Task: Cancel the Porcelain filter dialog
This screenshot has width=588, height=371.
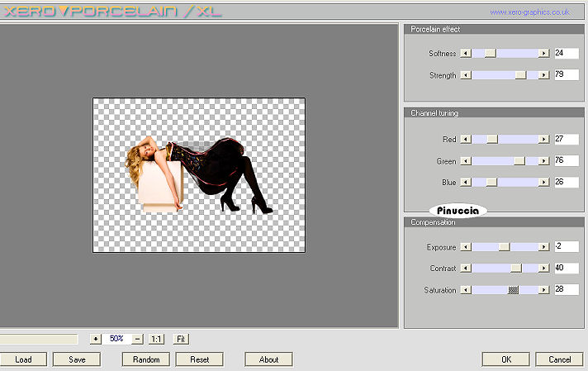Action: (559, 359)
